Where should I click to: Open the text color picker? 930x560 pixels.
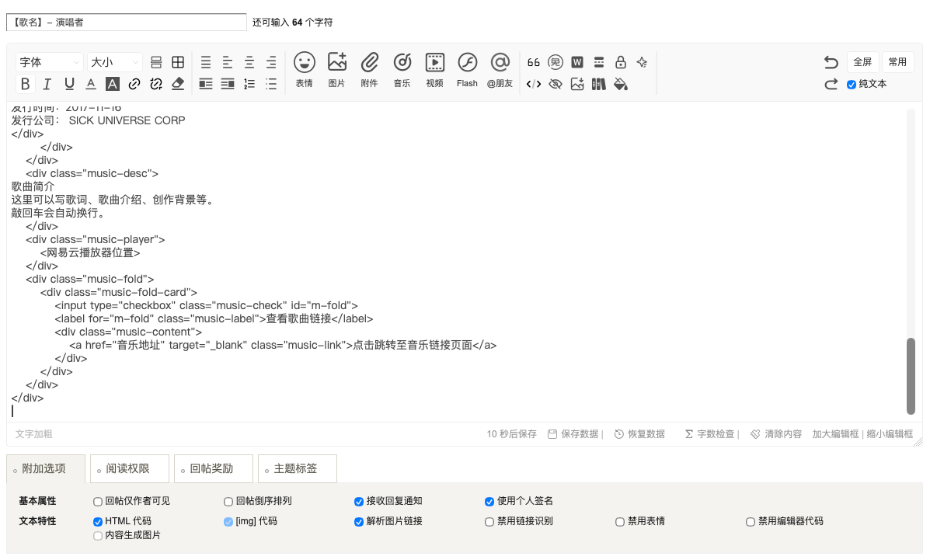91,84
